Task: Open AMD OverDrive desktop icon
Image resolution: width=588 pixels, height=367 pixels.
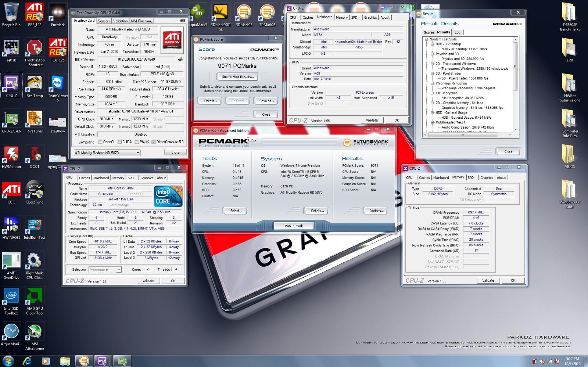Action: (x=11, y=266)
